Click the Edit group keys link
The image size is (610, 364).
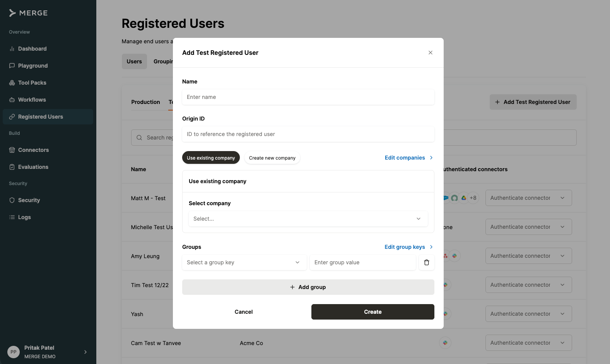pyautogui.click(x=409, y=247)
